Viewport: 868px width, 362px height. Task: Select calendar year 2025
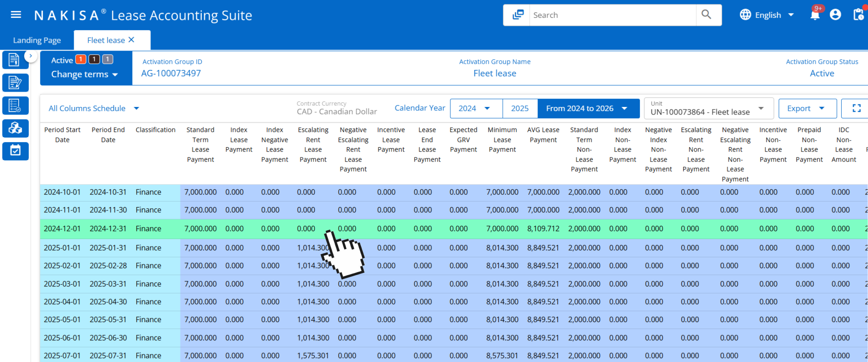click(520, 108)
